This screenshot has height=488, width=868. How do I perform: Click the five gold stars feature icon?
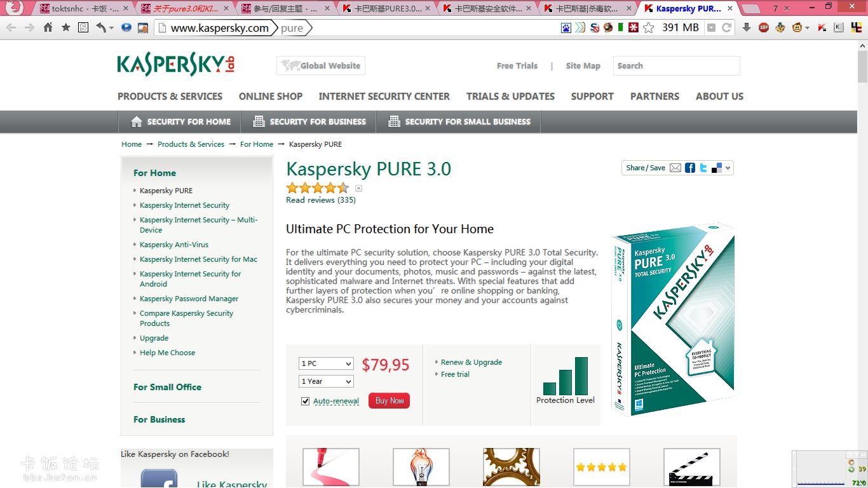pyautogui.click(x=601, y=468)
